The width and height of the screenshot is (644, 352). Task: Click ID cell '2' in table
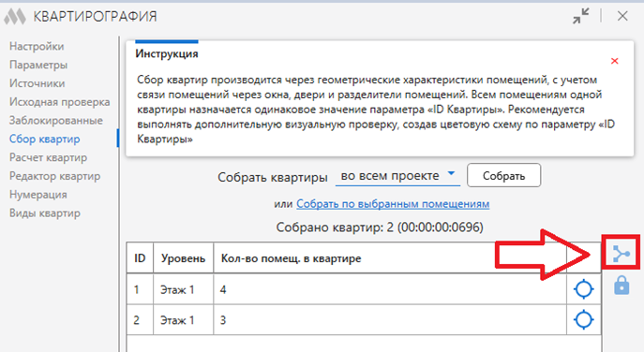coord(140,319)
